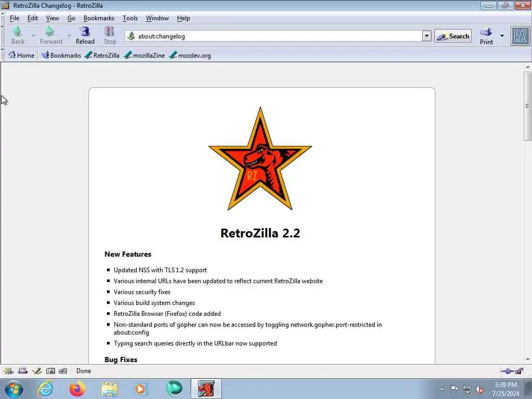
Task: Collapse the menu bar using its grippy
Action: tap(3, 18)
